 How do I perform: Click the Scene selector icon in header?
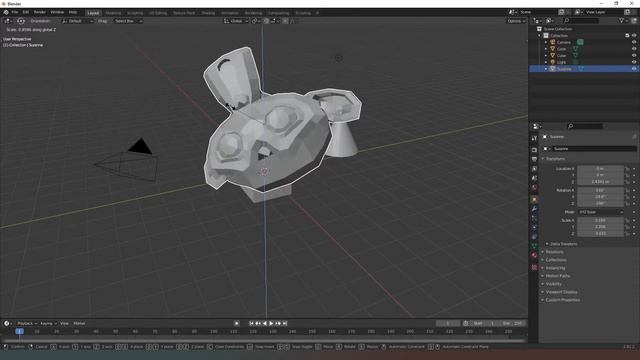512,12
